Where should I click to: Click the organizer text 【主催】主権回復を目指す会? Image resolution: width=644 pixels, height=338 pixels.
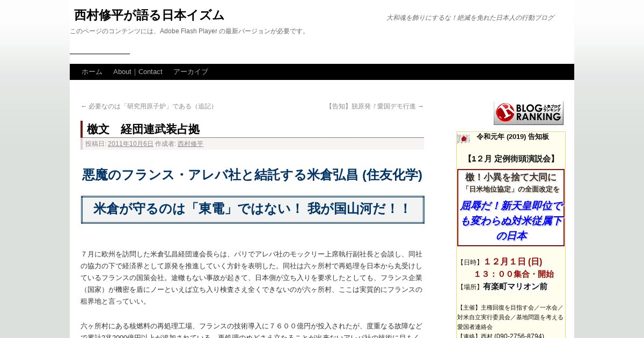point(510,317)
